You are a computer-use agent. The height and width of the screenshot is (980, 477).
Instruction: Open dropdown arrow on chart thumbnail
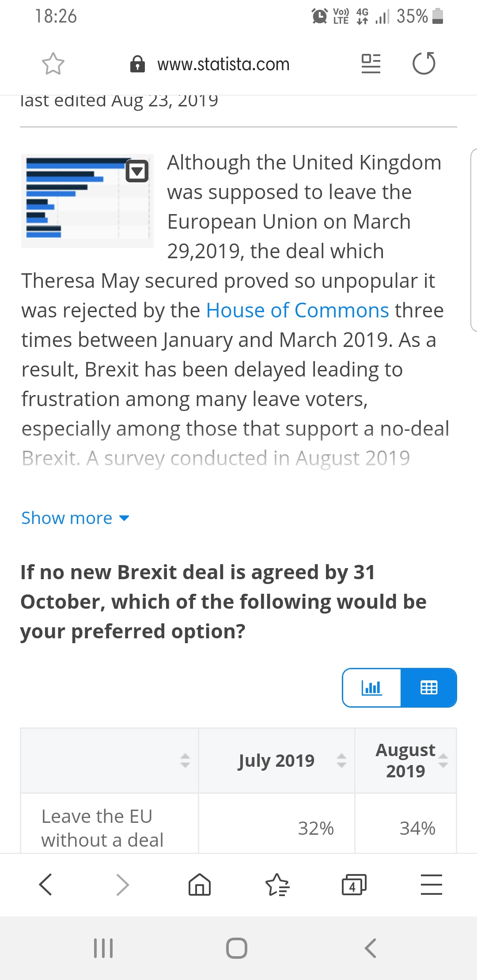(x=137, y=171)
